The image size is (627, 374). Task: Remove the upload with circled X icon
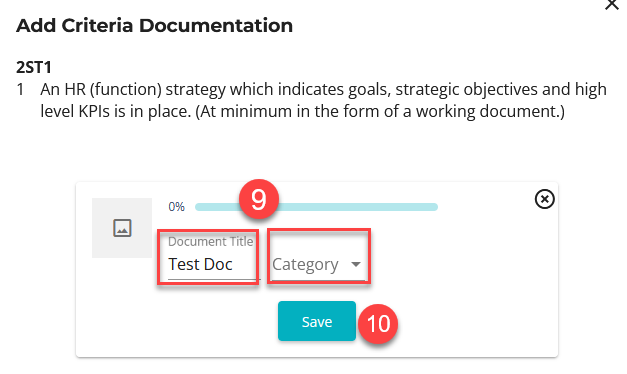click(x=544, y=199)
